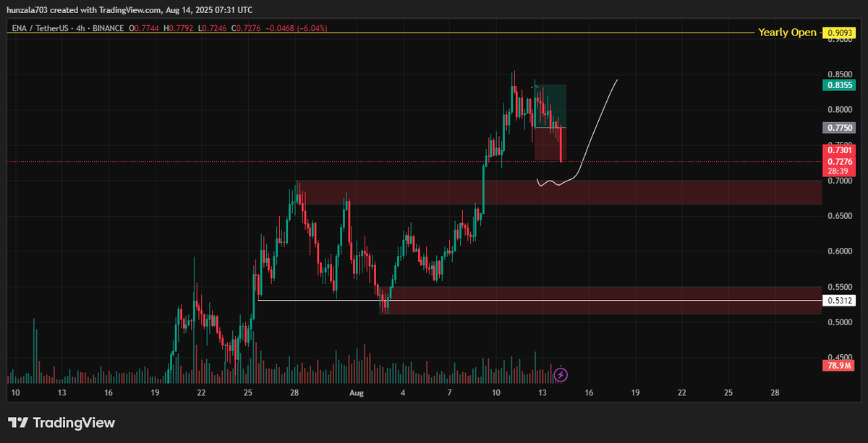Image resolution: width=868 pixels, height=443 pixels.
Task: Click the close value C0.7276
Action: (x=244, y=28)
